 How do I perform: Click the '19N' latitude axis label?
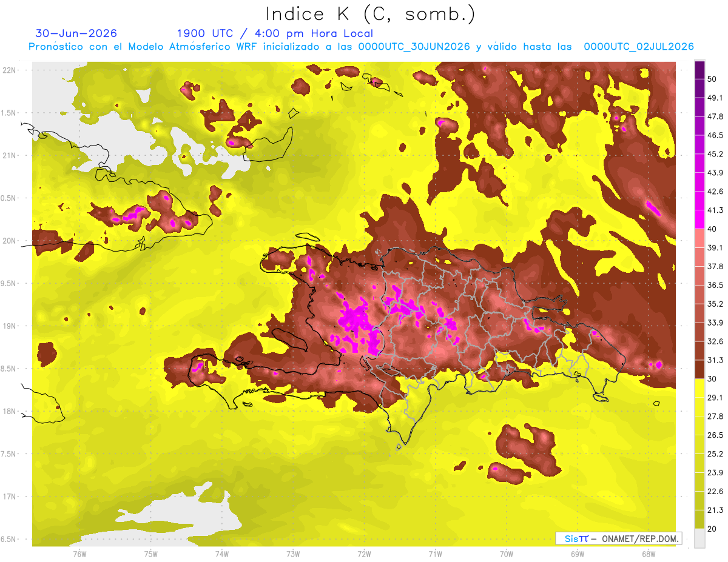click(x=9, y=326)
